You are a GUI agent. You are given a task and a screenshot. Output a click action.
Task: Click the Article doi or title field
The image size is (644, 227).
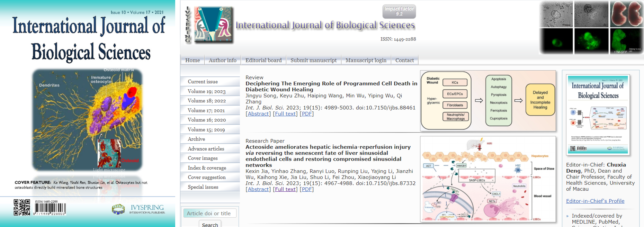(x=210, y=213)
